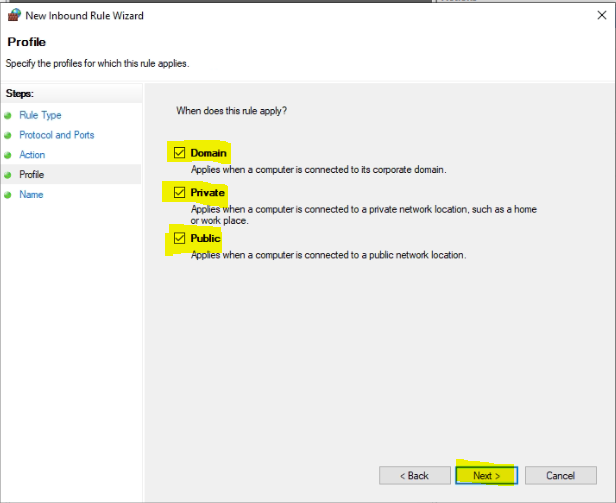Image resolution: width=616 pixels, height=503 pixels.
Task: Click the firewall wizard title bar icon
Action: click(14, 15)
